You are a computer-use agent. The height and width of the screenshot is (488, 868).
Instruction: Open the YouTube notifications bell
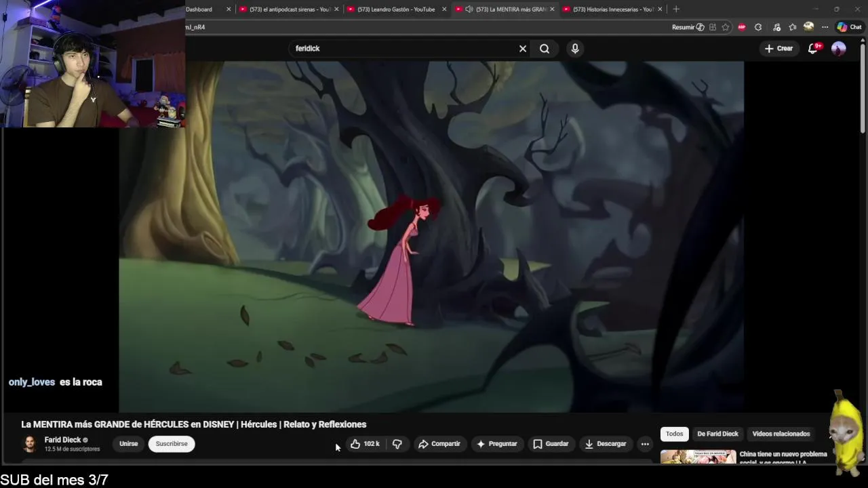tap(813, 48)
